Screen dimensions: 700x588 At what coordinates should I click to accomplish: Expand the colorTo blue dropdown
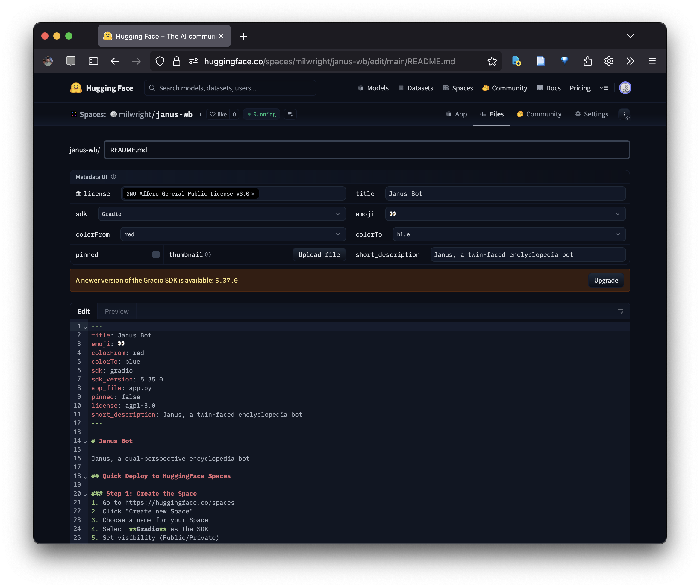(509, 234)
